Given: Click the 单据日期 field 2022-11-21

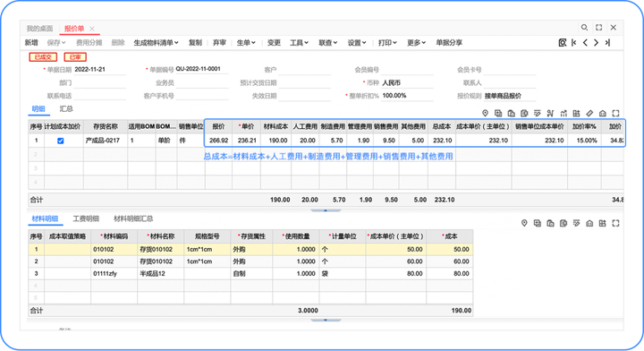Looking at the screenshot, I should [x=100, y=70].
